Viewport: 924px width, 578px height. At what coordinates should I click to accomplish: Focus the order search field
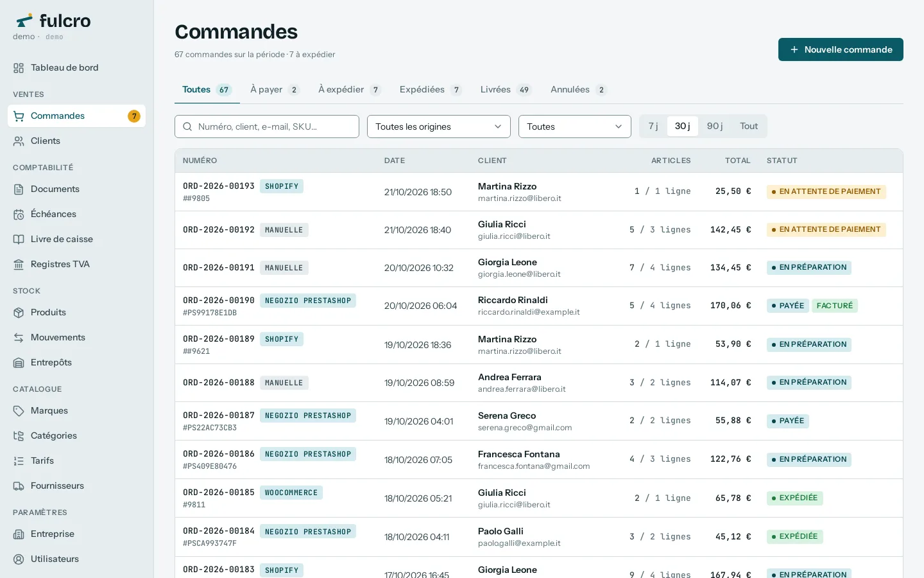click(267, 127)
